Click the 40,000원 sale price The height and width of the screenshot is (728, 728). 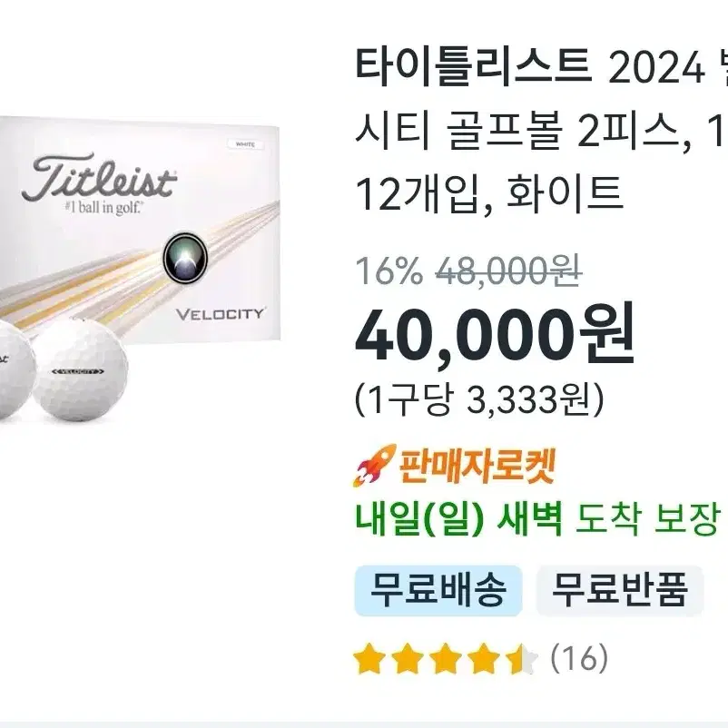(x=495, y=333)
